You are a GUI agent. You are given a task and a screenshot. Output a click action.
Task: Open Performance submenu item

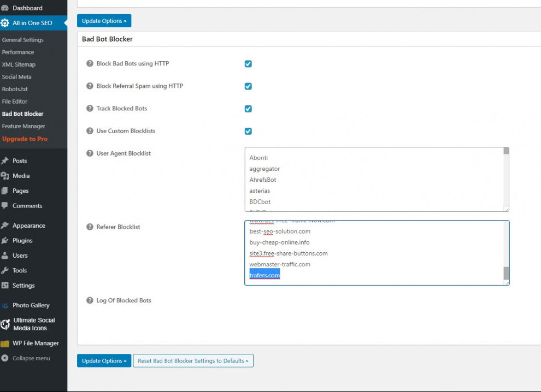pyautogui.click(x=18, y=52)
